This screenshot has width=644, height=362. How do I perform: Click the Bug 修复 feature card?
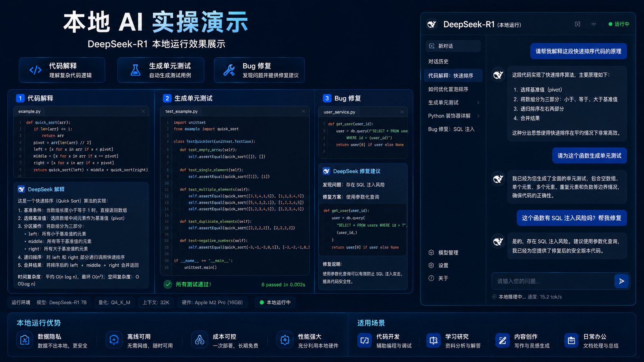[x=259, y=70]
